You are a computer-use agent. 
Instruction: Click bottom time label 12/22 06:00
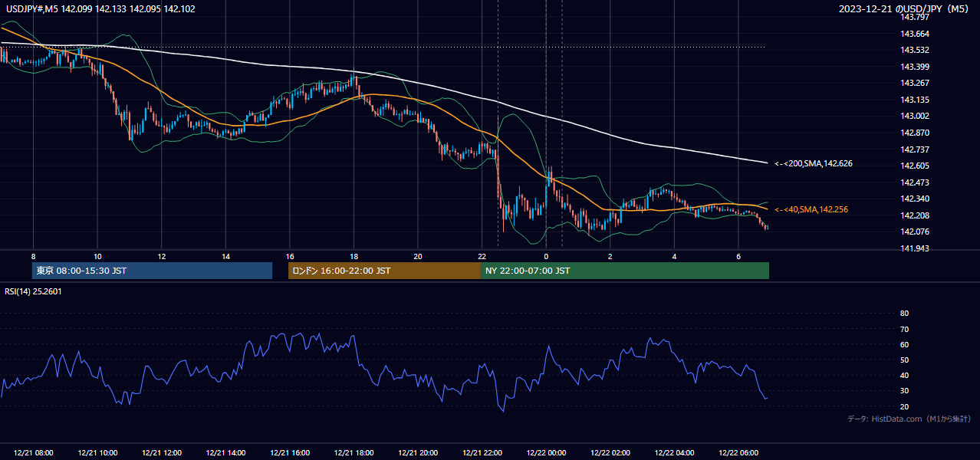tap(738, 453)
